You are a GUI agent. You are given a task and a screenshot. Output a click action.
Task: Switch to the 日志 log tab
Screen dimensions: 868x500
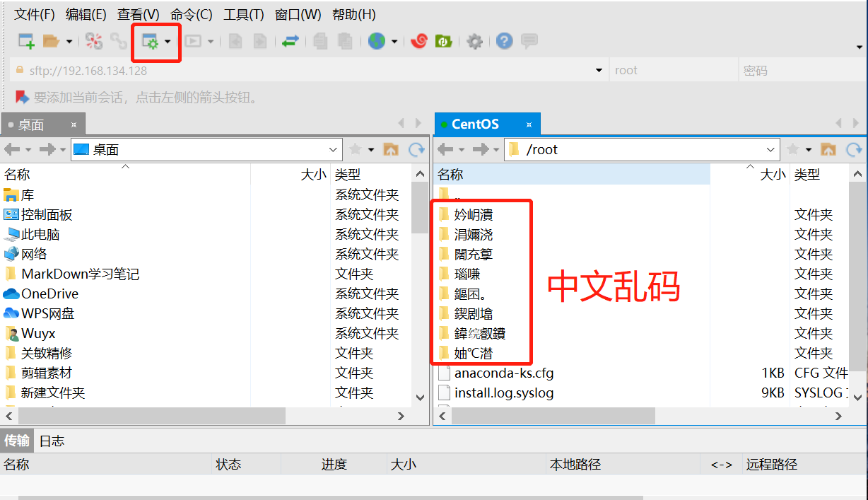(x=52, y=441)
